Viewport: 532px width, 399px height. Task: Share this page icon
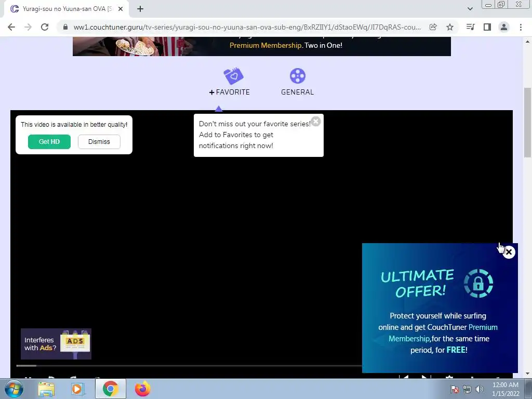[433, 27]
